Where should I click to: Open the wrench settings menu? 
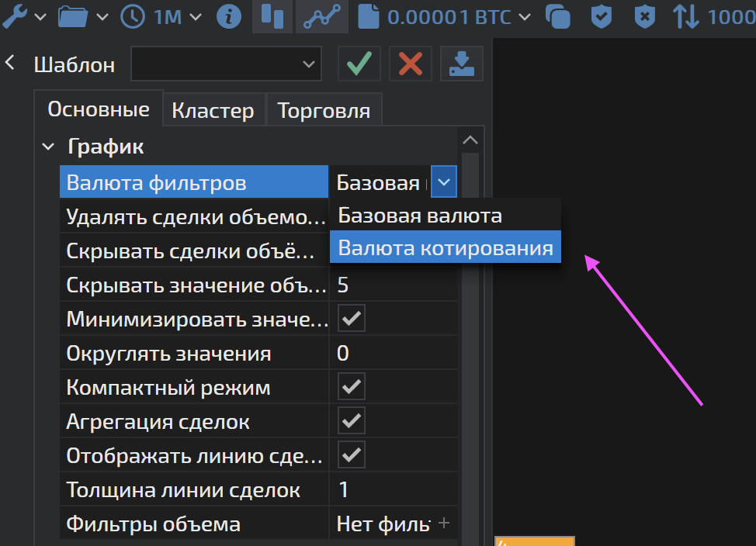[x=16, y=16]
